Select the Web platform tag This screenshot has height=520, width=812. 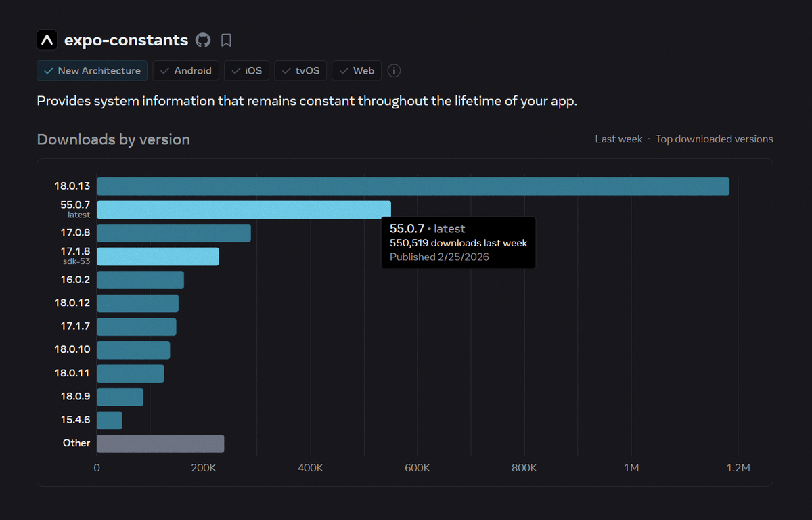coord(357,70)
